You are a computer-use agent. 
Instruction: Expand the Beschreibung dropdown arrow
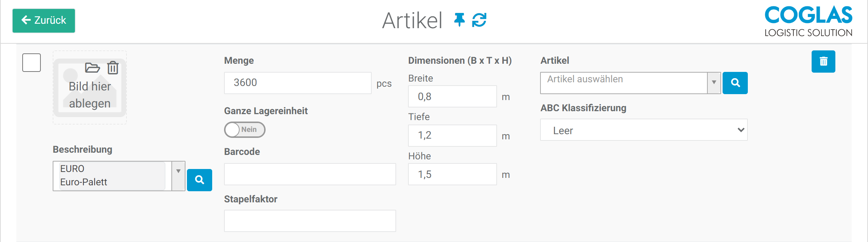click(178, 171)
